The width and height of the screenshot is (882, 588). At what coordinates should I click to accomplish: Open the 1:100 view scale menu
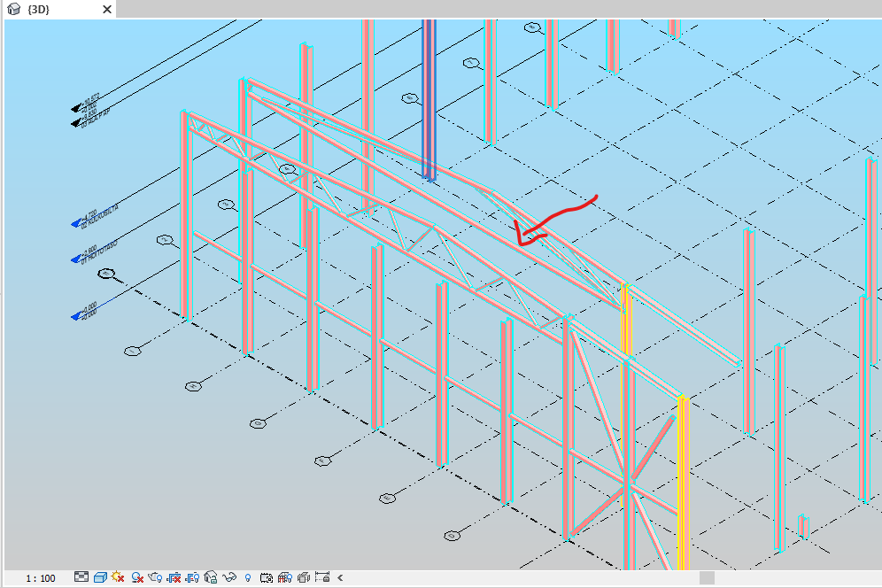40,576
